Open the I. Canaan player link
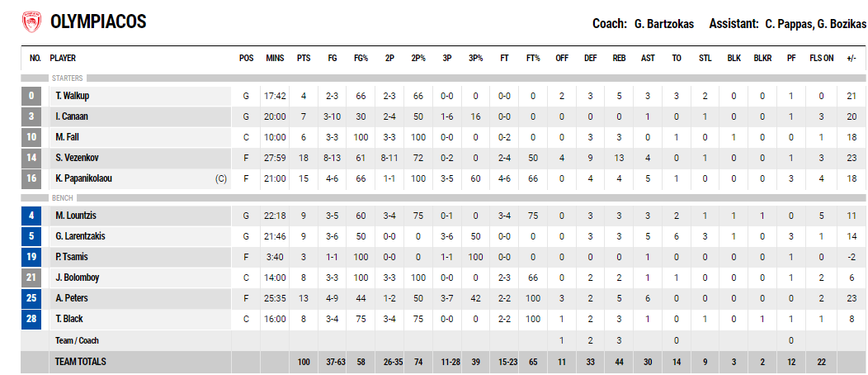Viewport: 868px width, 375px height. click(71, 116)
